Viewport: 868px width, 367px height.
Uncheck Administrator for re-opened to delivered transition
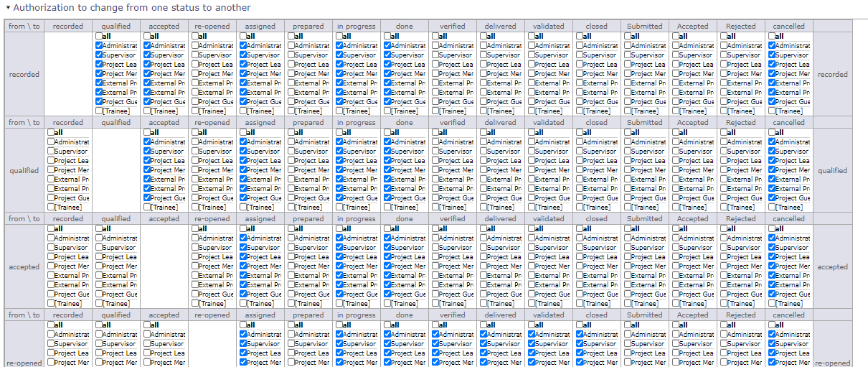coord(484,334)
